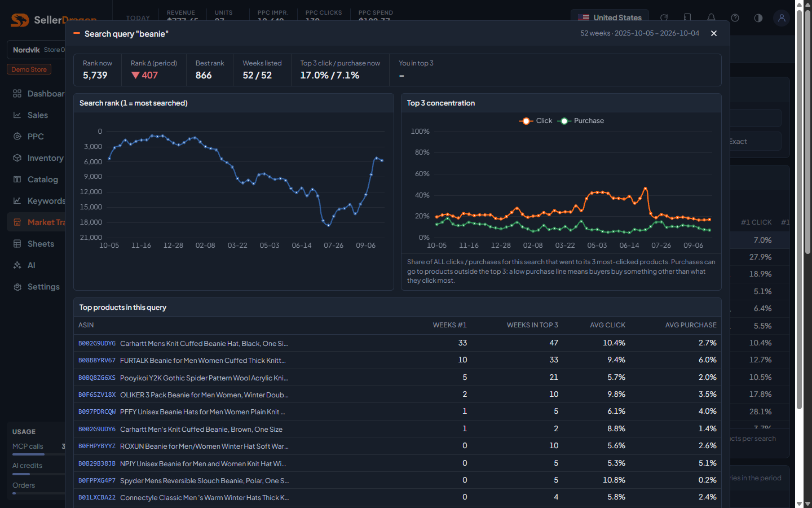Sort by the WEEKS IN TOP 3 column header
This screenshot has width=812, height=508.
point(532,325)
